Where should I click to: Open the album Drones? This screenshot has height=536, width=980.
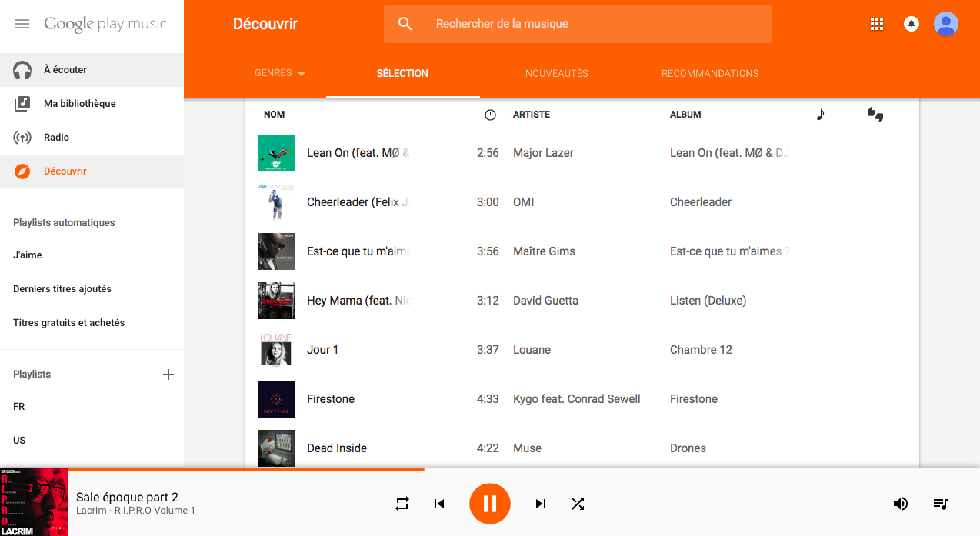(688, 448)
